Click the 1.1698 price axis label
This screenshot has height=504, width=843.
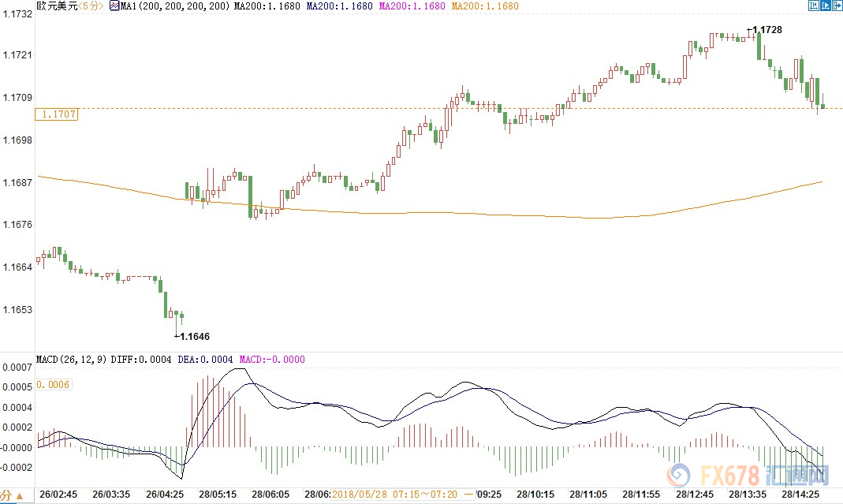(17, 140)
